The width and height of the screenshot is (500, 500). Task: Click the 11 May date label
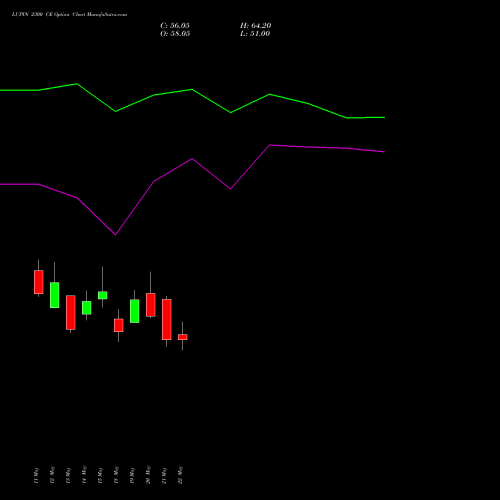36,475
